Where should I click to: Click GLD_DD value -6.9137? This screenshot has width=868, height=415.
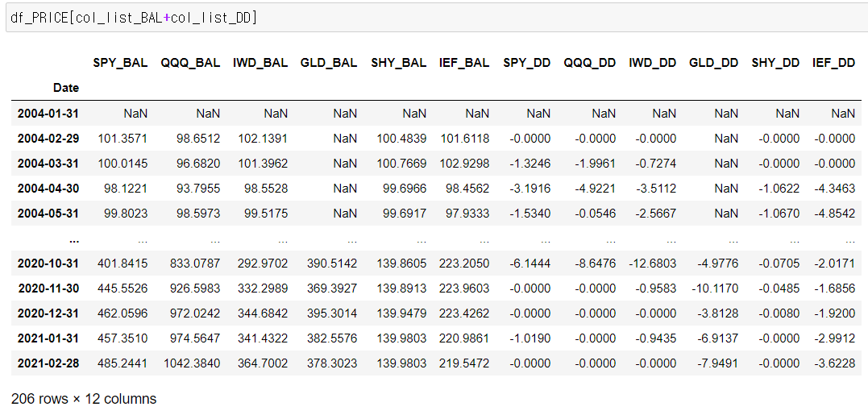point(720,338)
